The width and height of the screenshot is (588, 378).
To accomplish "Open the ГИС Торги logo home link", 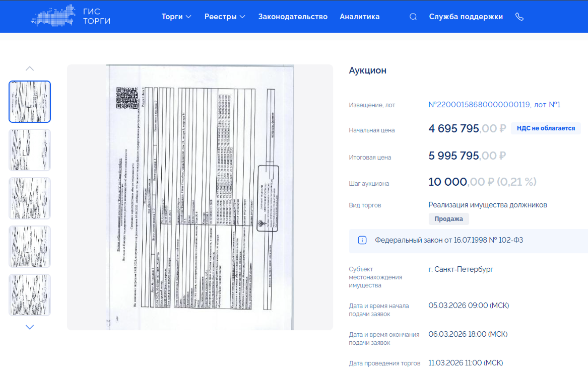I will point(71,16).
